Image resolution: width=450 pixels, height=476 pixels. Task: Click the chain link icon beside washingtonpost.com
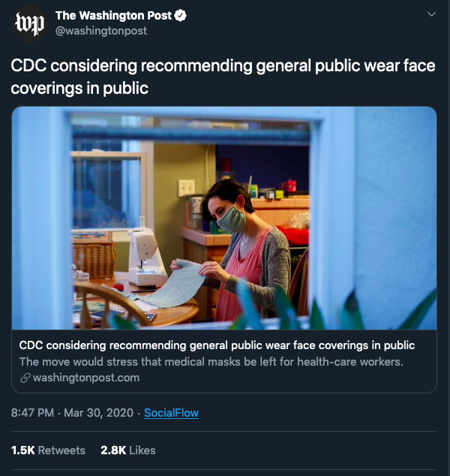click(x=25, y=378)
